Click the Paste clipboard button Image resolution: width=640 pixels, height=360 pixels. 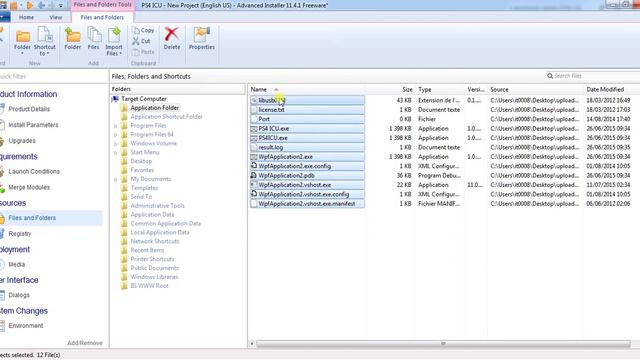click(x=143, y=52)
